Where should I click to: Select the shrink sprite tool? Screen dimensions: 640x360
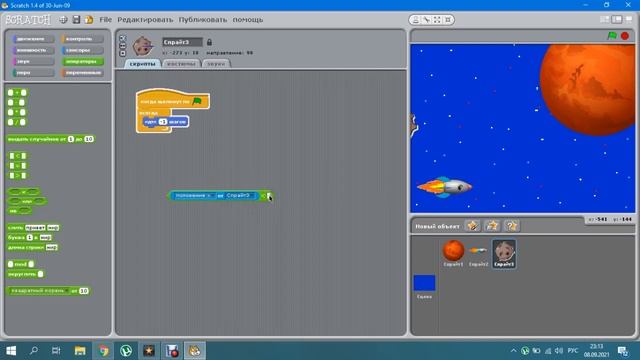tap(448, 20)
